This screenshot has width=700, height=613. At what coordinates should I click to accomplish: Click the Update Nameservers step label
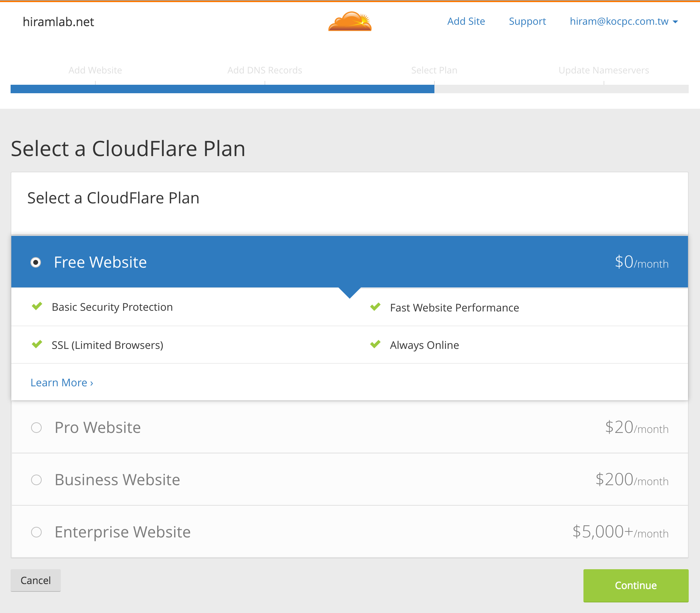click(x=604, y=70)
